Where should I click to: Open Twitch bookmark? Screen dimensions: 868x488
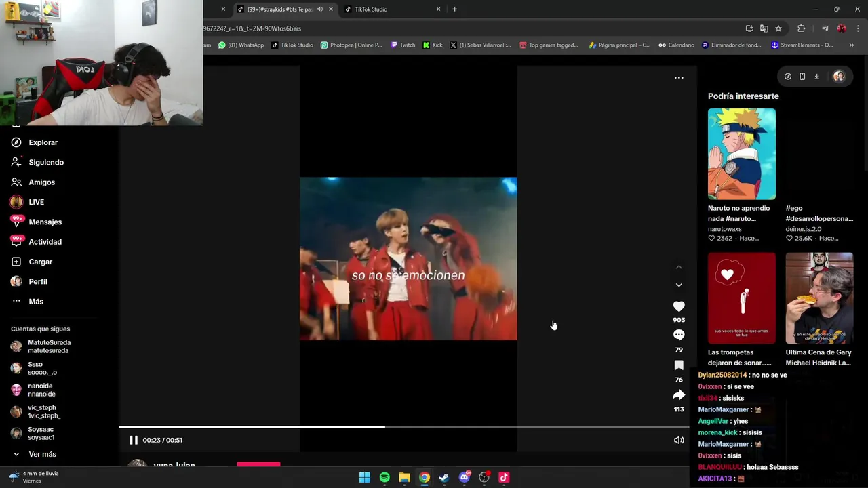tap(402, 45)
